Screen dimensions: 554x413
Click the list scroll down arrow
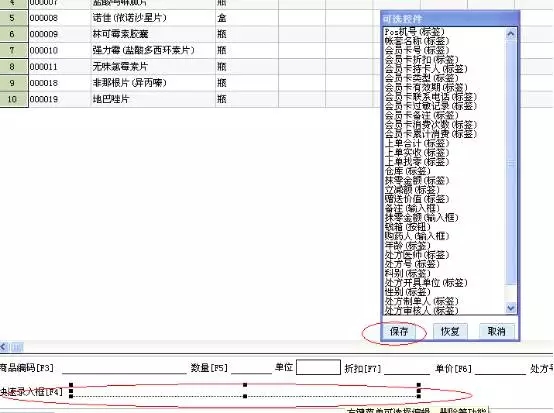(x=511, y=308)
